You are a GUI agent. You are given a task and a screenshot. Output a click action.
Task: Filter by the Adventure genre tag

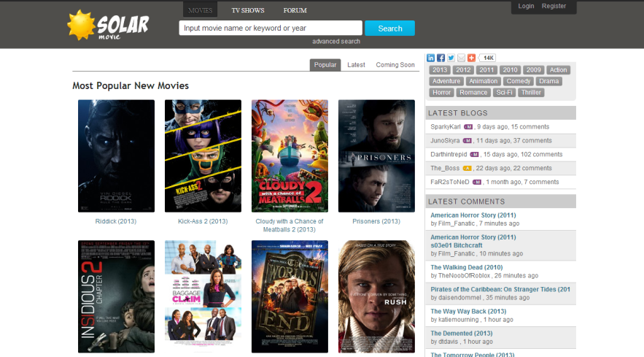446,82
